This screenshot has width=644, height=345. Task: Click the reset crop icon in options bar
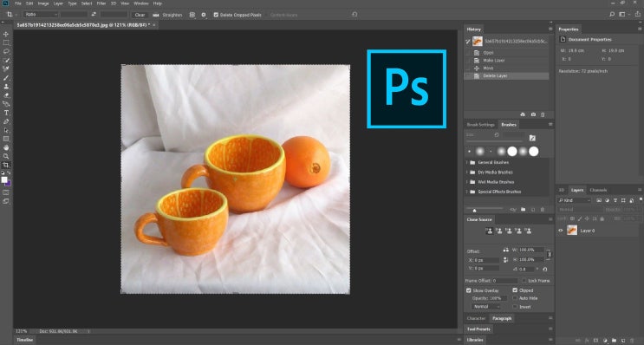pyautogui.click(x=355, y=15)
